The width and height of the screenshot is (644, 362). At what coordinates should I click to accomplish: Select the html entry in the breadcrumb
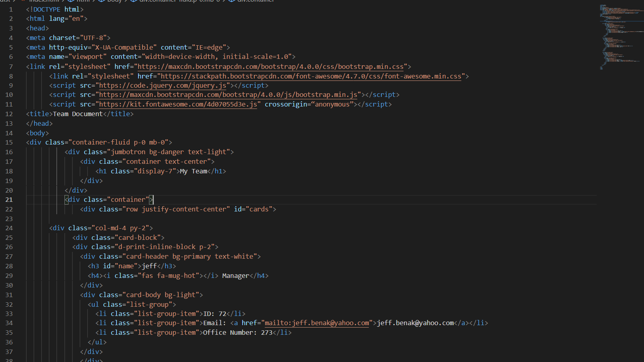coord(83,1)
